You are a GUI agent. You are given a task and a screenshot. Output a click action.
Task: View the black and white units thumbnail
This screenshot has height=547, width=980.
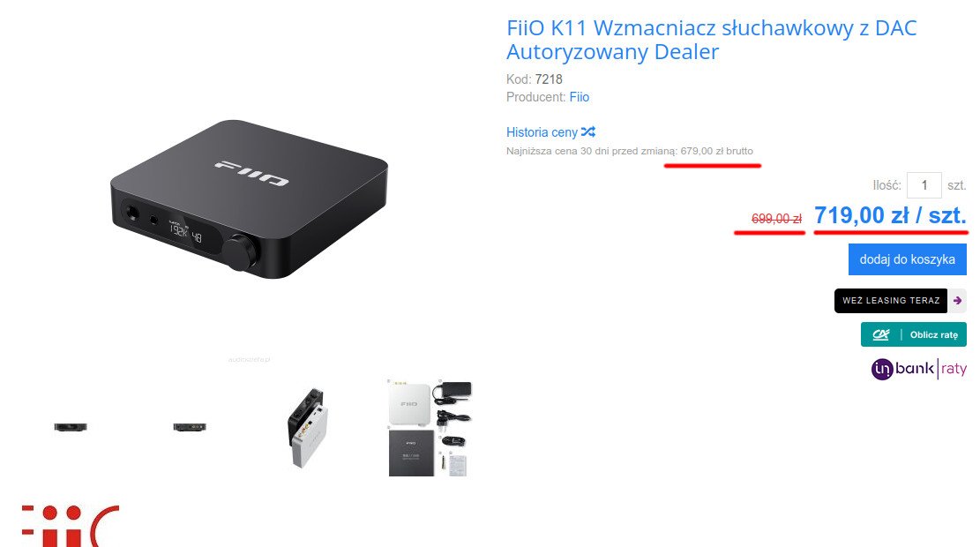[x=308, y=428]
